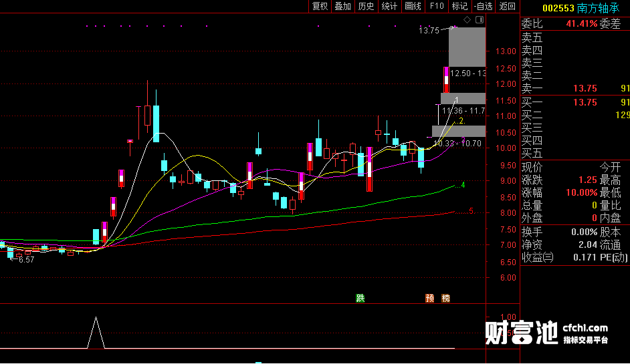
Task: Click the 卖五 order row label
Action: (x=532, y=37)
